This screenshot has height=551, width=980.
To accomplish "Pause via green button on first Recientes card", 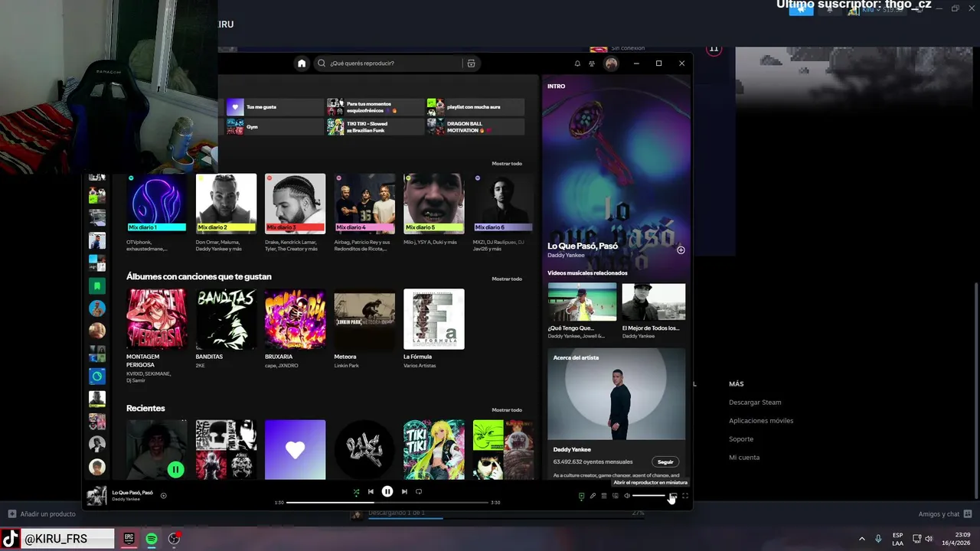I will click(x=176, y=469).
